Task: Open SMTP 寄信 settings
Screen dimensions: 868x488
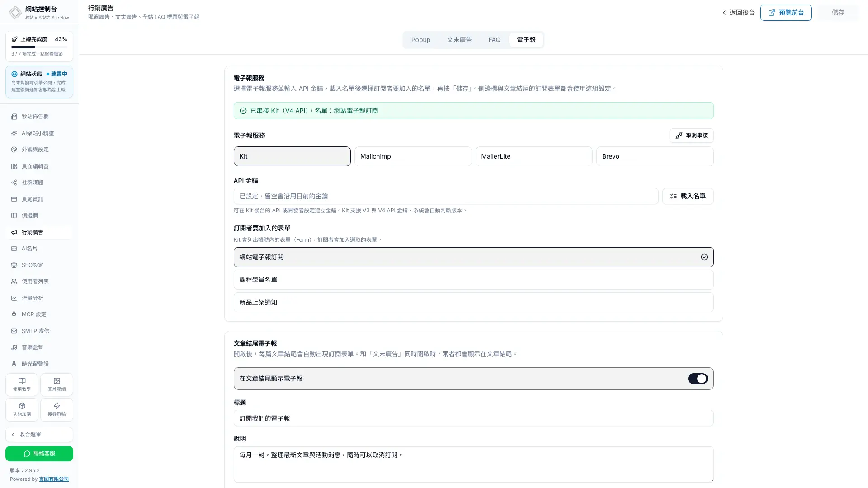Action: tap(39, 331)
